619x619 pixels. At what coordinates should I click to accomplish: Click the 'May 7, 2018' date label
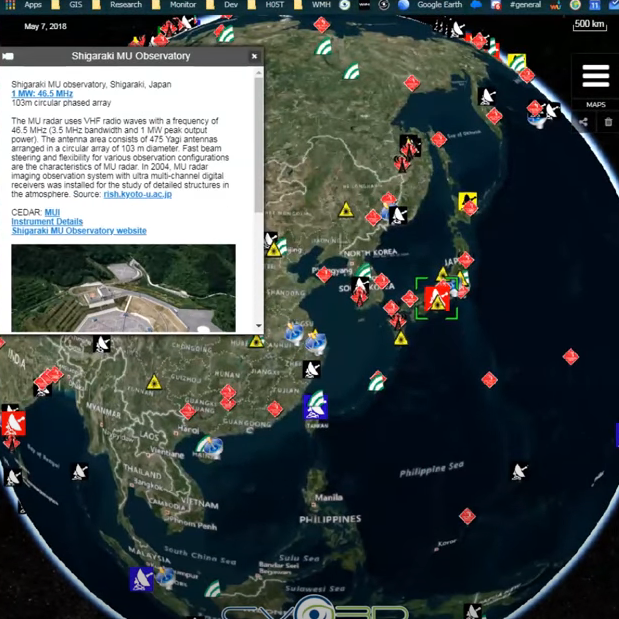tap(45, 26)
